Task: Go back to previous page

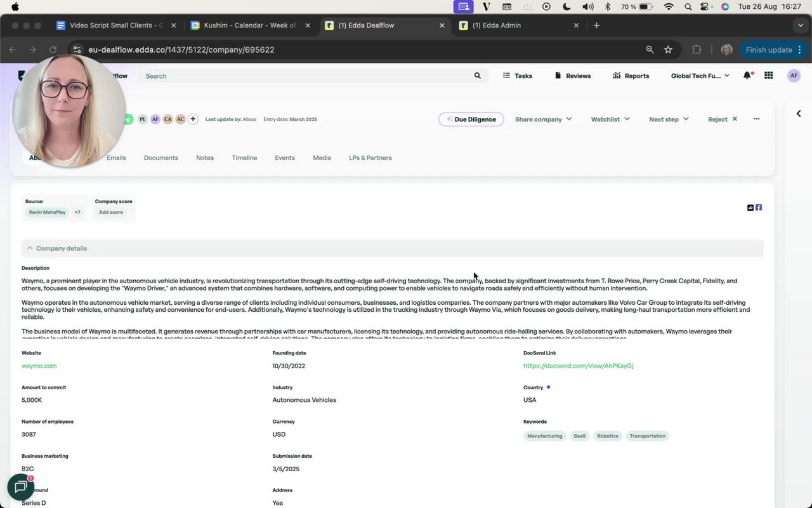Action: [x=13, y=50]
